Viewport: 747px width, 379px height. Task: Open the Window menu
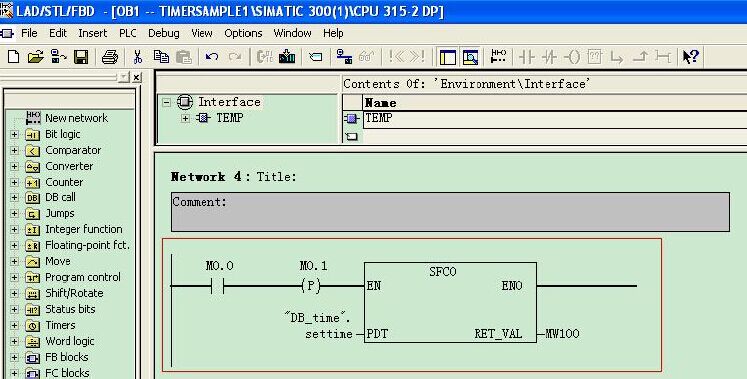[x=293, y=33]
